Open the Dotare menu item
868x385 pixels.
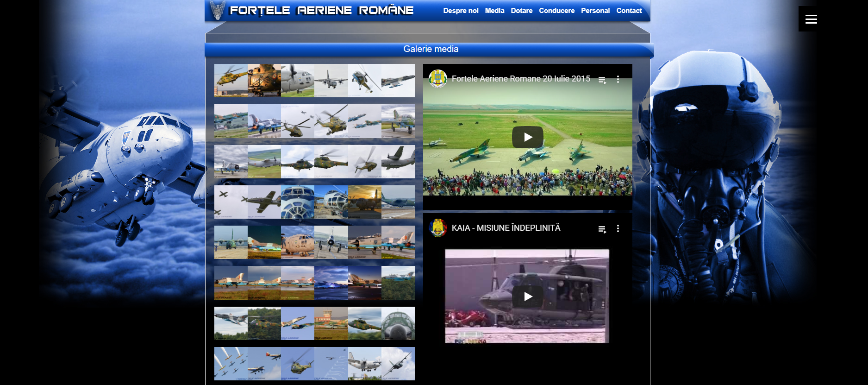pos(522,10)
